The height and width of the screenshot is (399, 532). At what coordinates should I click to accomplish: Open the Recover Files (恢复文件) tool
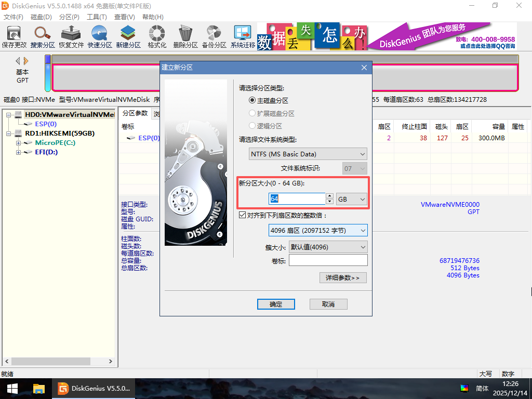click(71, 36)
